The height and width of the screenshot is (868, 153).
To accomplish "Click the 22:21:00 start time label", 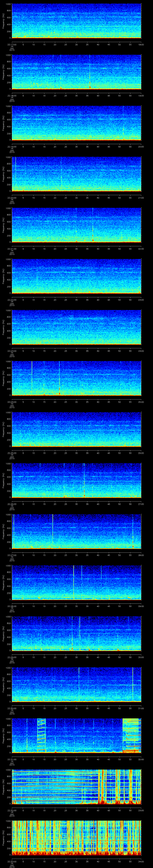I will click(12, 249).
